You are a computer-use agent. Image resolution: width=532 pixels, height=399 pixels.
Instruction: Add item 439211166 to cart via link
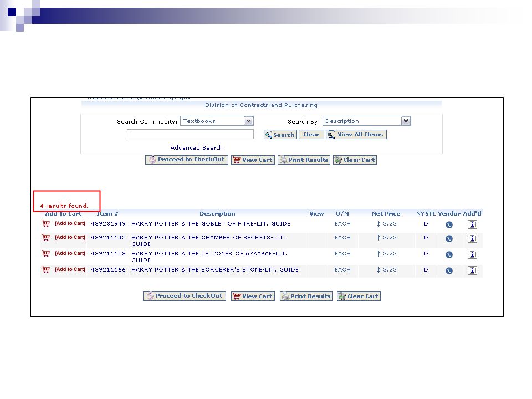(70, 269)
